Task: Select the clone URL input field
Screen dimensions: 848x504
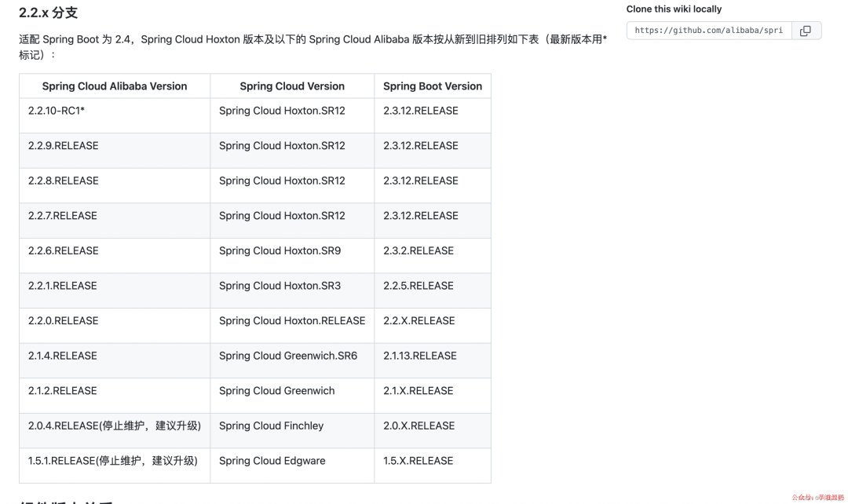Action: 709,31
